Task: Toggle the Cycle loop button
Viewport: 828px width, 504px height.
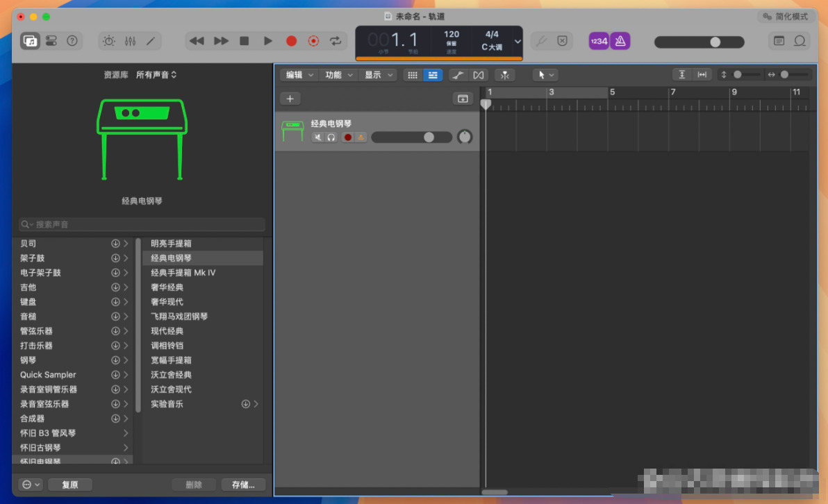Action: tap(336, 41)
